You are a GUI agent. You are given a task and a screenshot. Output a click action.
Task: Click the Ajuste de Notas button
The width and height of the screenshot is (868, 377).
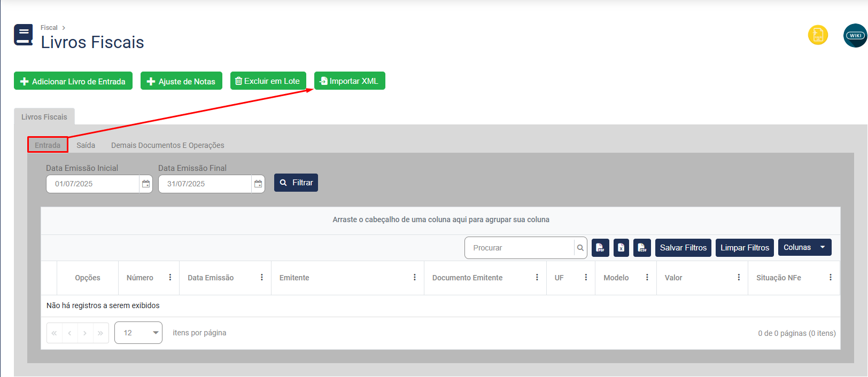[181, 81]
